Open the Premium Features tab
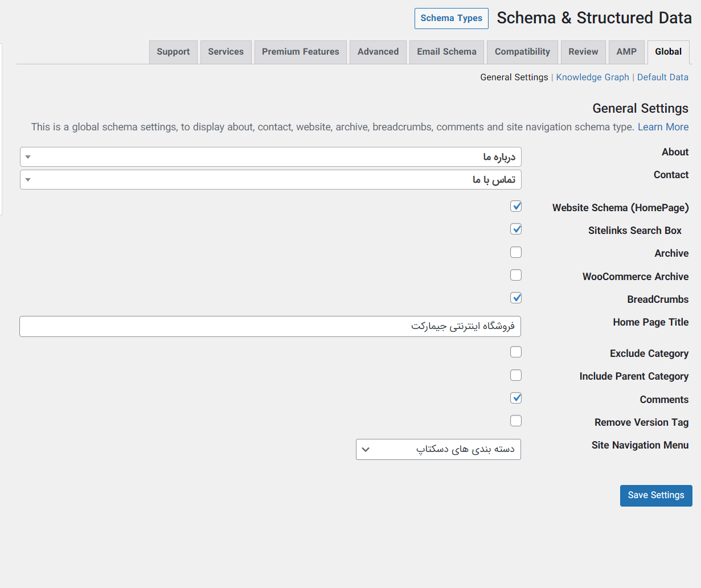The width and height of the screenshot is (701, 588). tap(300, 52)
